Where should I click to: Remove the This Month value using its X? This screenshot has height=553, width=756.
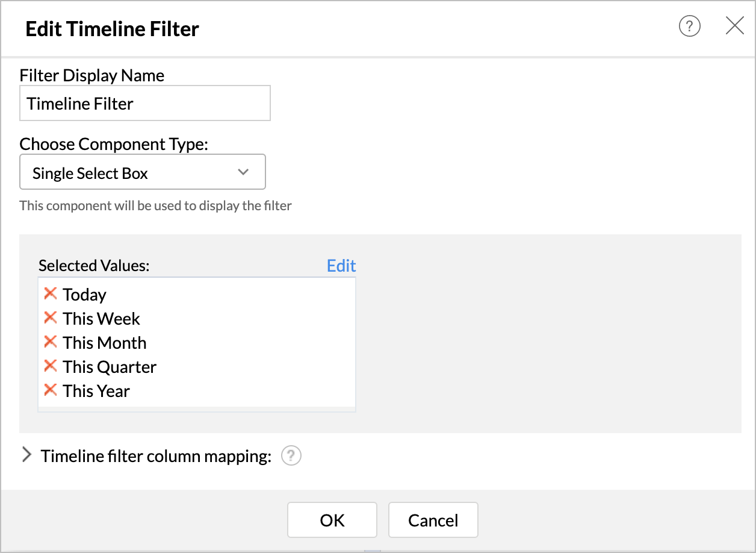[x=49, y=342]
